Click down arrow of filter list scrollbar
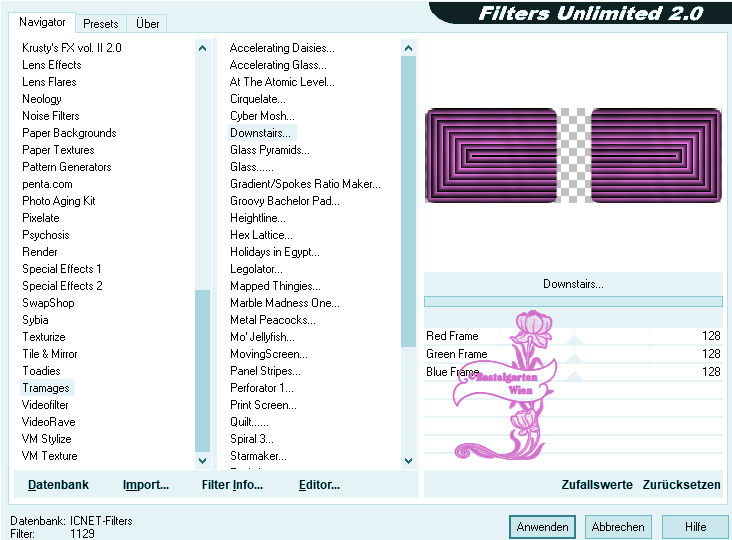Image resolution: width=732 pixels, height=540 pixels. [408, 461]
